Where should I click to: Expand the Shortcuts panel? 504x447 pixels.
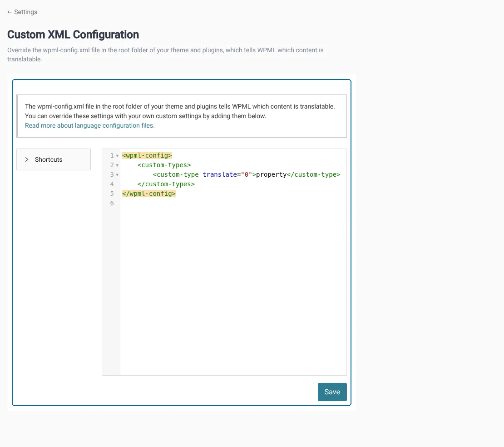click(x=54, y=159)
